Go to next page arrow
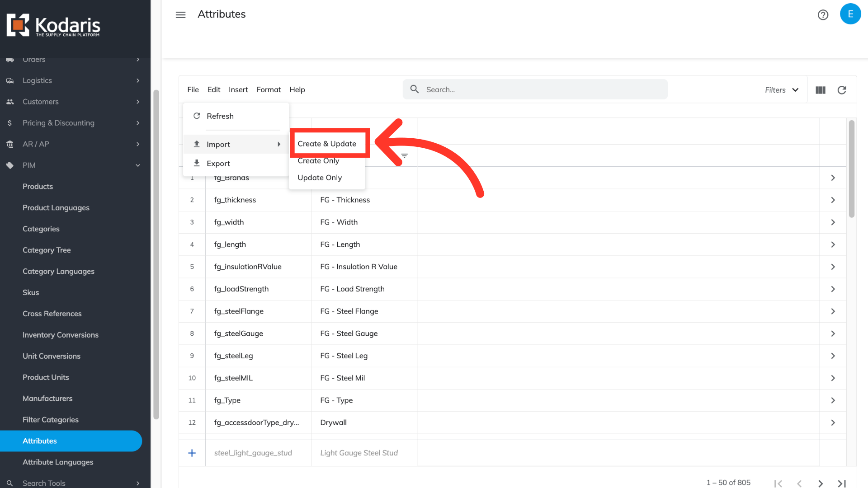Image resolution: width=868 pixels, height=488 pixels. [820, 483]
